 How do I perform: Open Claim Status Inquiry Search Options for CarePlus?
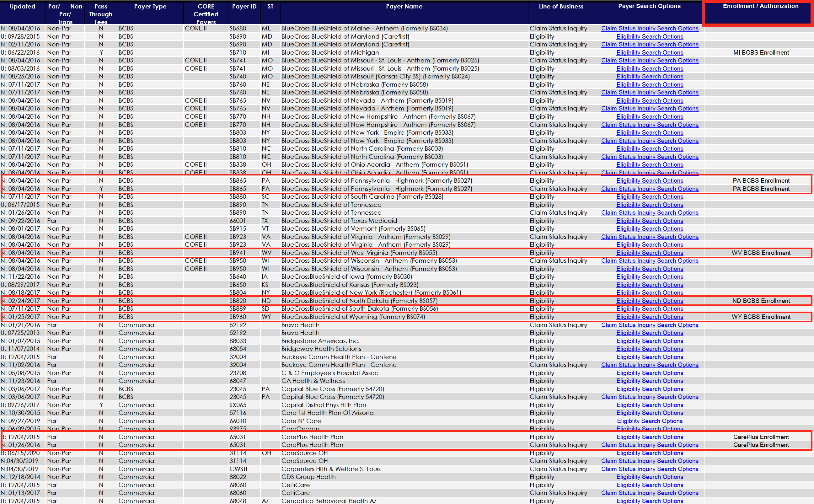click(x=649, y=445)
